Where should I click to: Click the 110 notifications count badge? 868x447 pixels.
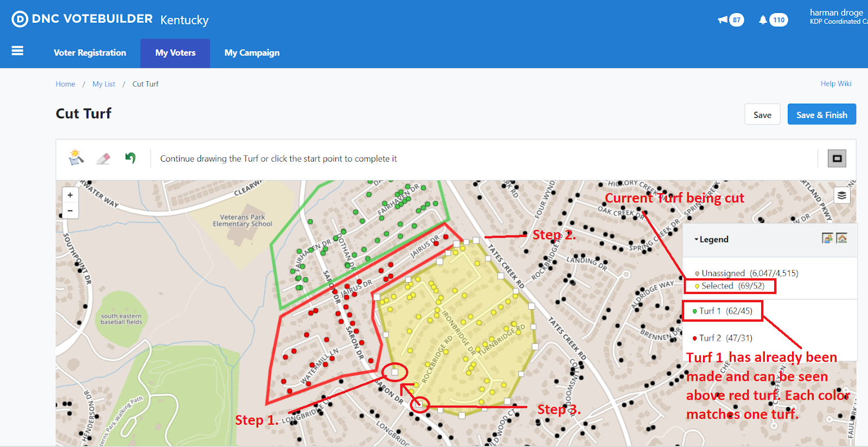coord(779,20)
